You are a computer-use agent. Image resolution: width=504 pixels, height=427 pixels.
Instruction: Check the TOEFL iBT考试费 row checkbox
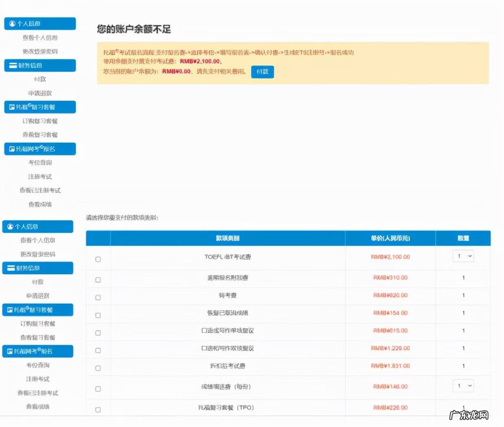pyautogui.click(x=98, y=259)
